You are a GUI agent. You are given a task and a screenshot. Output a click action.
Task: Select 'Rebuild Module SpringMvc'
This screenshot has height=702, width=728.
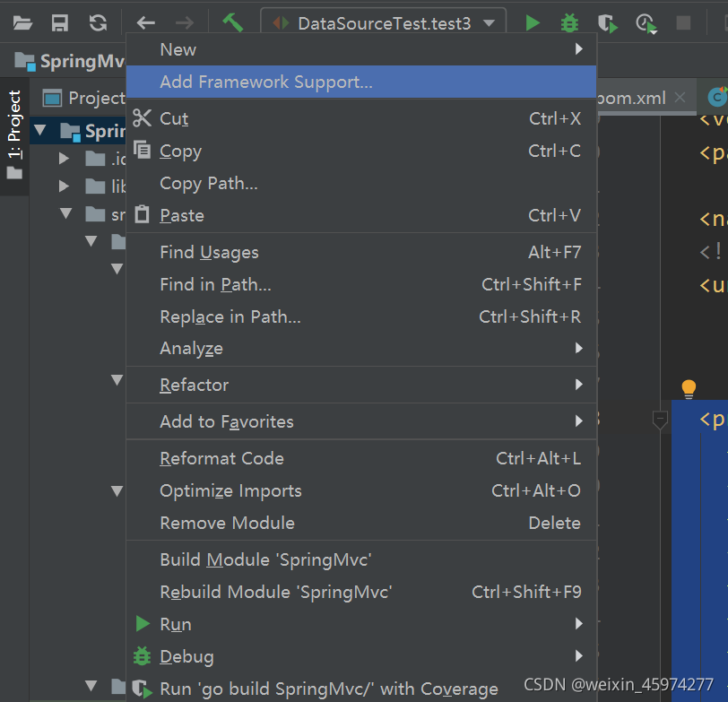[254, 592]
